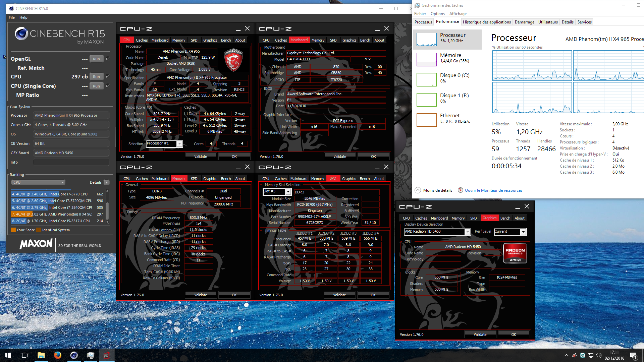Click the red molecule tray icon
The image size is (644, 362).
coord(575,355)
